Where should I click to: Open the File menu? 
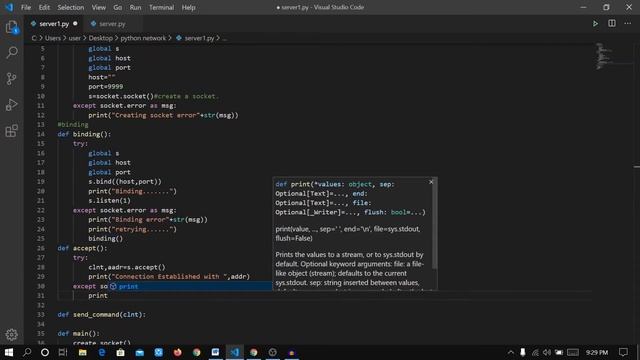(x=26, y=7)
